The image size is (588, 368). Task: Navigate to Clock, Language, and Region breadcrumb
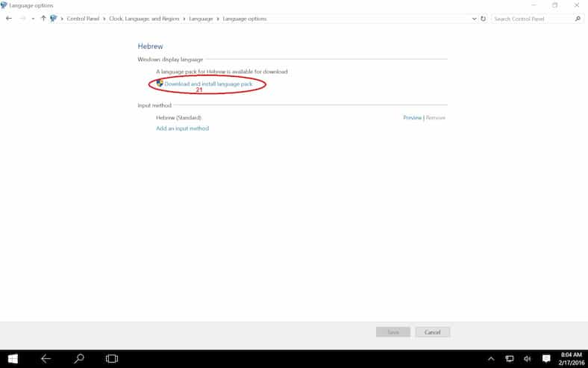pos(145,19)
